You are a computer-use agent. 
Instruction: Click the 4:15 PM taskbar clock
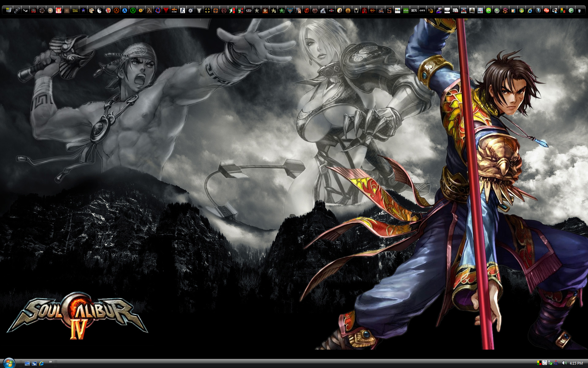pyautogui.click(x=576, y=363)
